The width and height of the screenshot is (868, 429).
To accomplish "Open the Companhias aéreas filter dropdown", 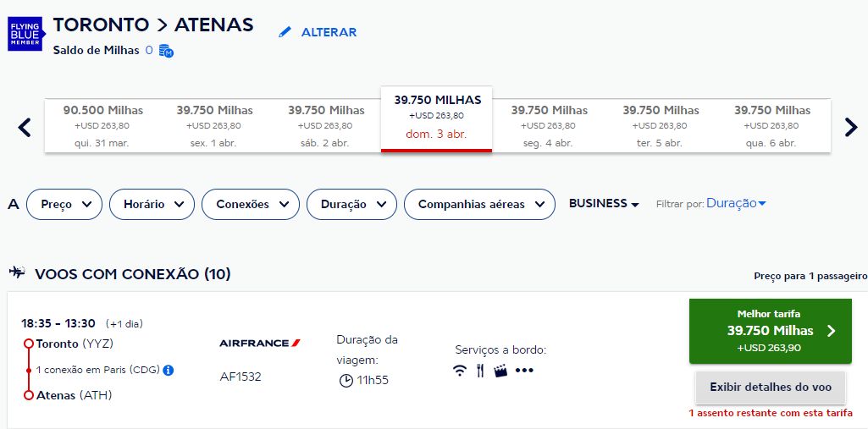I will click(x=479, y=205).
